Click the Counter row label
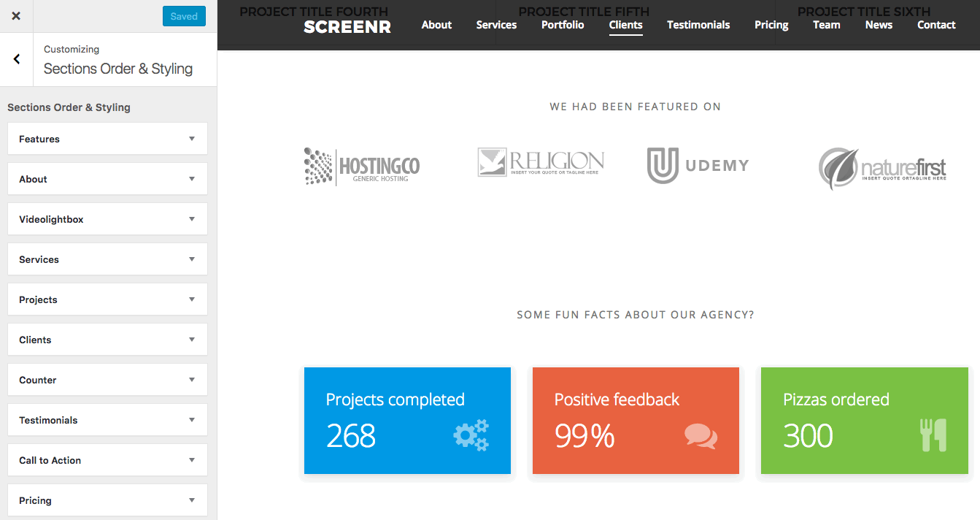This screenshot has width=980, height=520. pyautogui.click(x=38, y=380)
